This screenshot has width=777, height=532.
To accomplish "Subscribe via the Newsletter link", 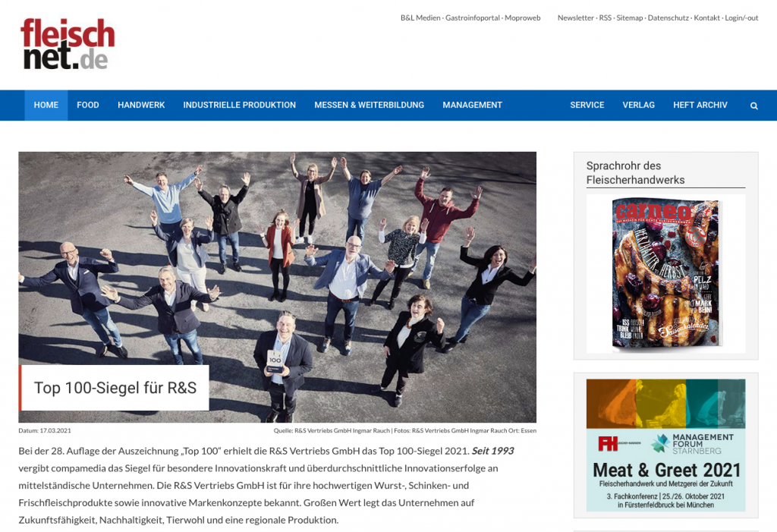I will [x=576, y=18].
